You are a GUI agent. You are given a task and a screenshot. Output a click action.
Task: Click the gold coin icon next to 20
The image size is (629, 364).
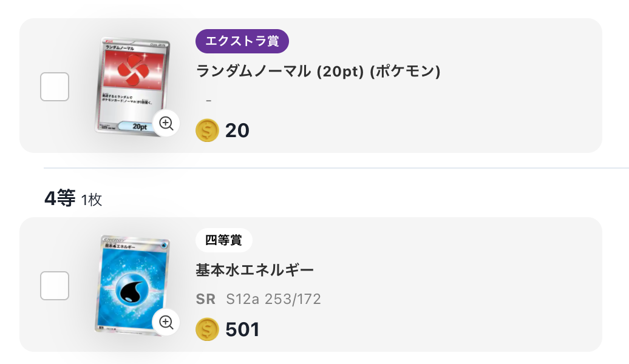tap(206, 130)
